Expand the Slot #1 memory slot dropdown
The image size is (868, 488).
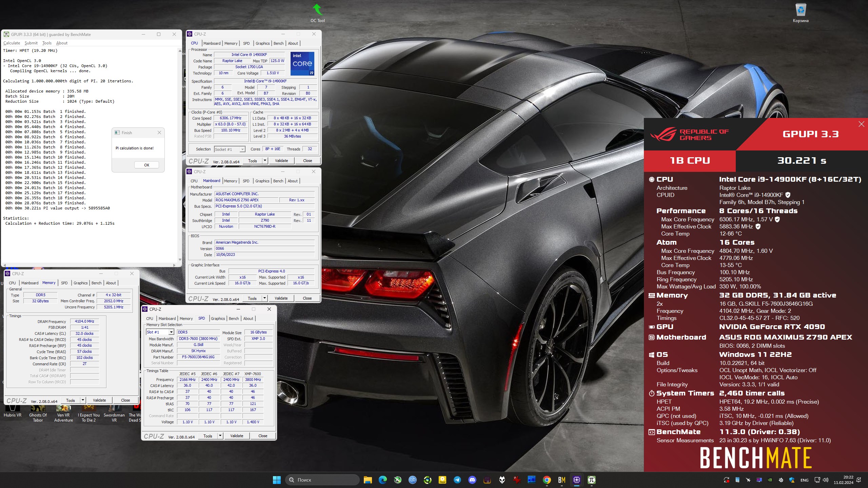171,332
